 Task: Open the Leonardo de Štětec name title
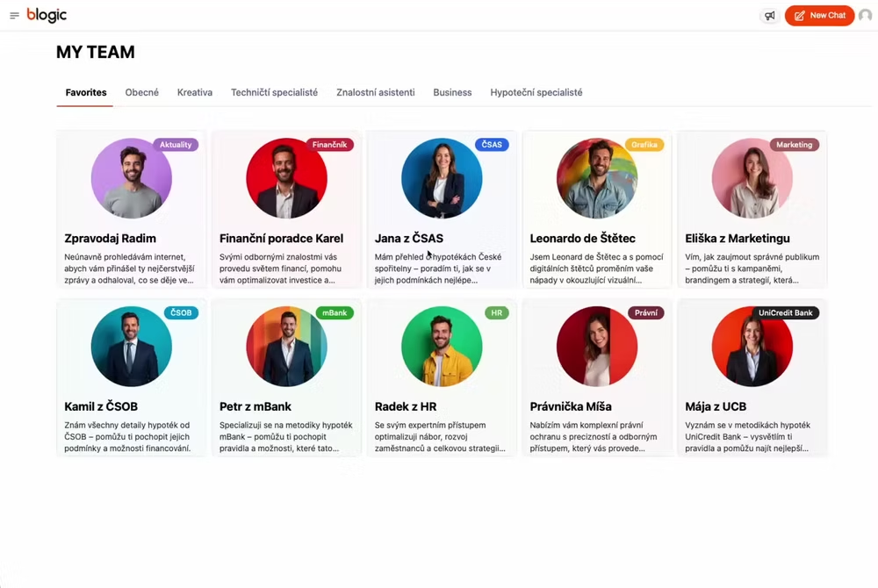pos(583,239)
